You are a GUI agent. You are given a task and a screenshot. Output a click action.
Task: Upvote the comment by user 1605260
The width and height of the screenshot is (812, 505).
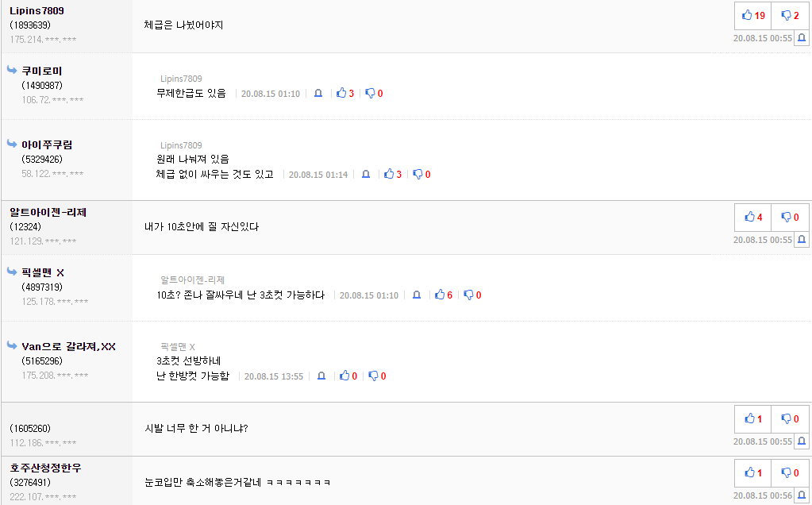point(753,418)
